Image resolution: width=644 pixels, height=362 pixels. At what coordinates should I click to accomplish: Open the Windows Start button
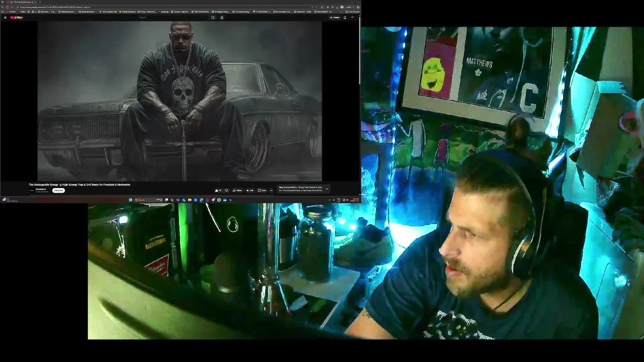[130, 200]
